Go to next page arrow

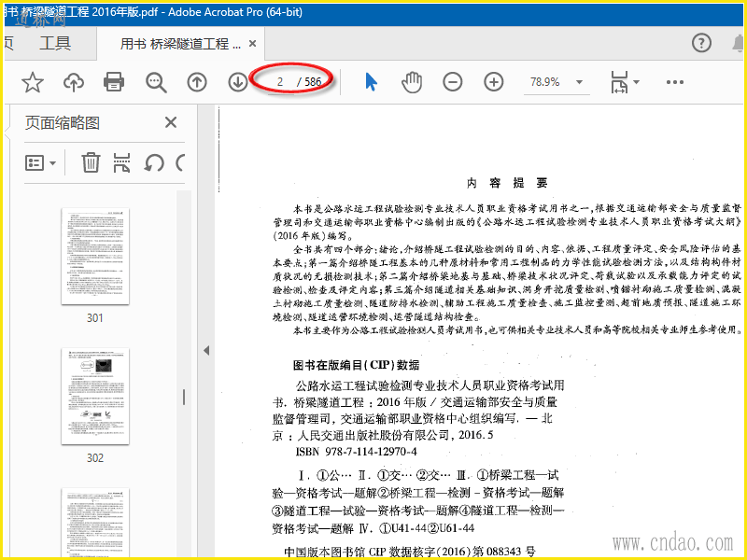(238, 82)
